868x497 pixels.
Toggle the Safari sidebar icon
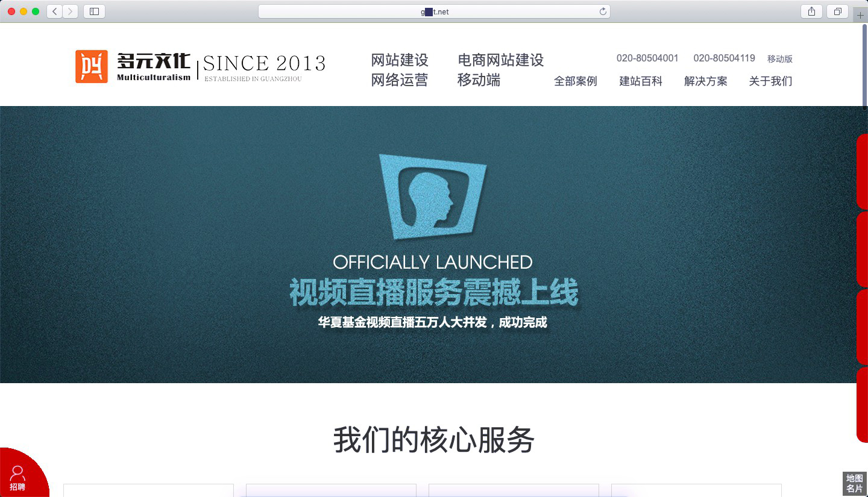(x=94, y=11)
